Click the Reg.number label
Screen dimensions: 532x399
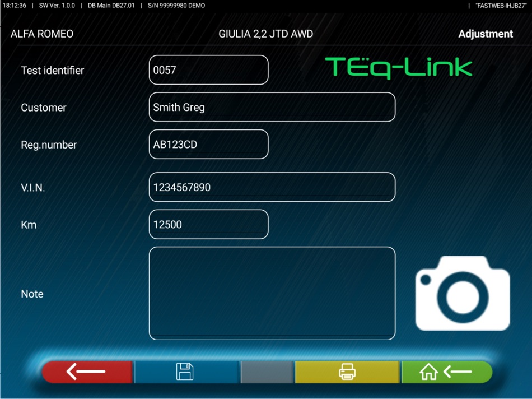[x=49, y=145]
